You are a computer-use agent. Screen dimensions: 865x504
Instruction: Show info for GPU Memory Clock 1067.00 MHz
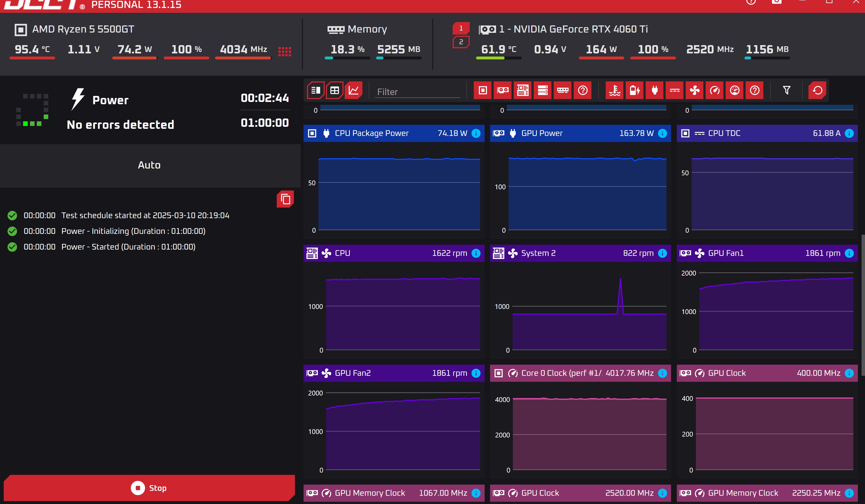[x=476, y=493]
